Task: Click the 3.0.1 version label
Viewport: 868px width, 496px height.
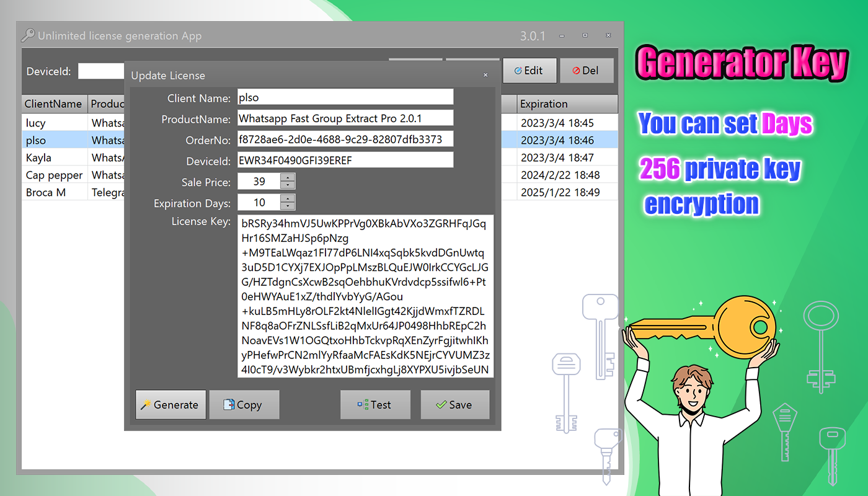Action: click(533, 36)
